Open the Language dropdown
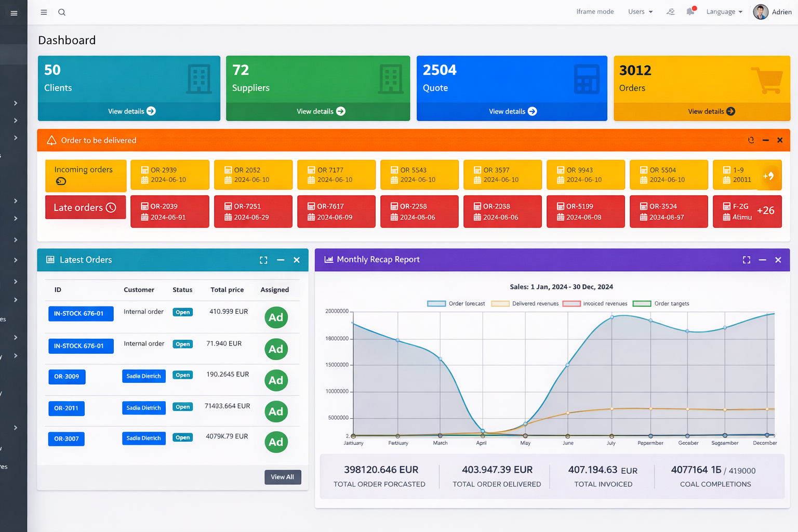 (x=724, y=12)
